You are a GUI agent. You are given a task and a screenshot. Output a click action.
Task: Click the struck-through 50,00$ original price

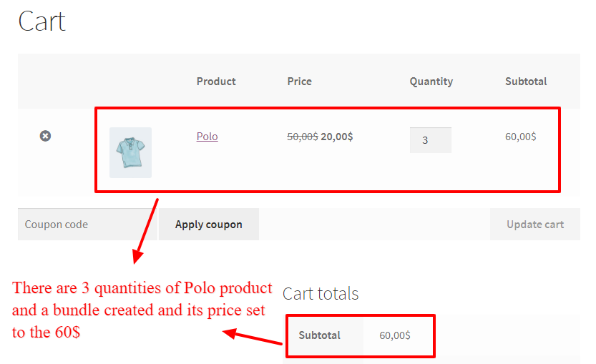pos(302,137)
